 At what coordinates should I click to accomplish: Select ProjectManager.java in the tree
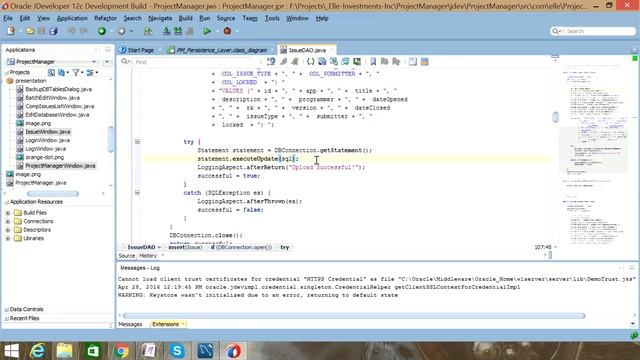point(41,183)
